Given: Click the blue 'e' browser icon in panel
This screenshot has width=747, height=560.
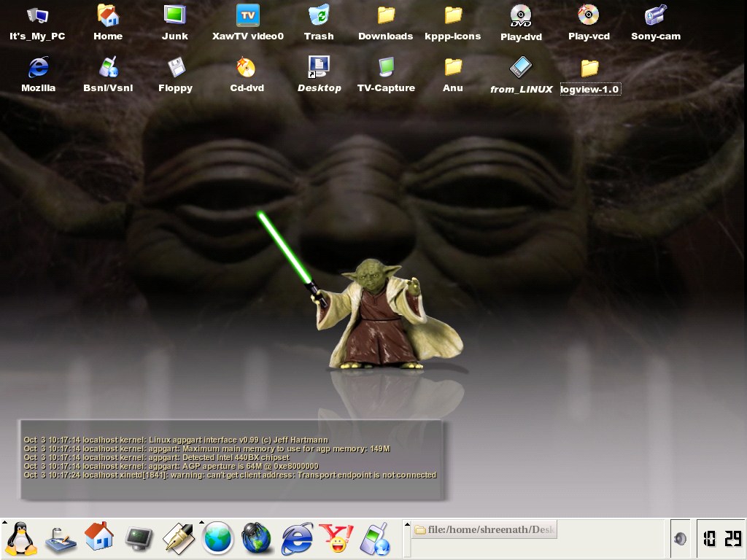Looking at the screenshot, I should [x=298, y=539].
